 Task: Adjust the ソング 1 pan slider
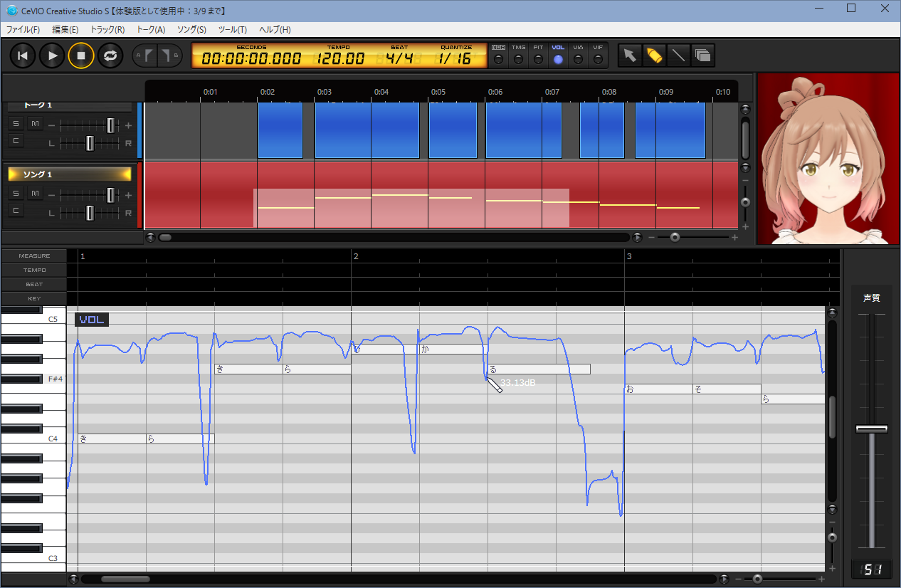pos(90,212)
